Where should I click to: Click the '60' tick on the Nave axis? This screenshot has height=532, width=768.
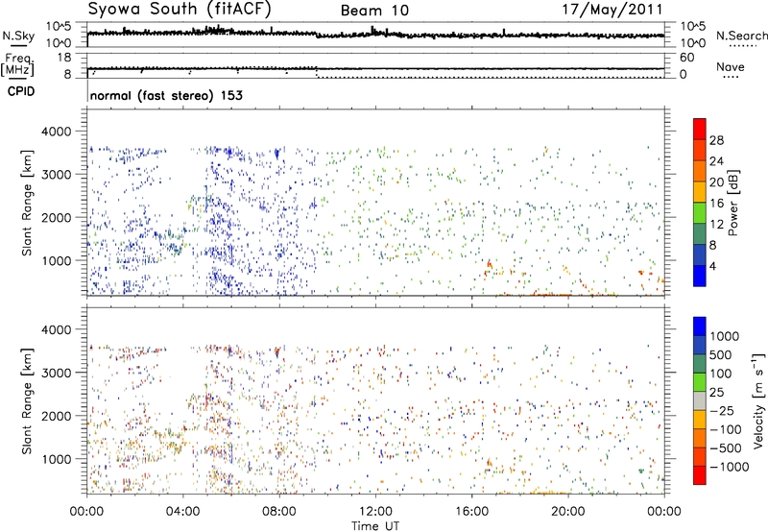pos(686,58)
